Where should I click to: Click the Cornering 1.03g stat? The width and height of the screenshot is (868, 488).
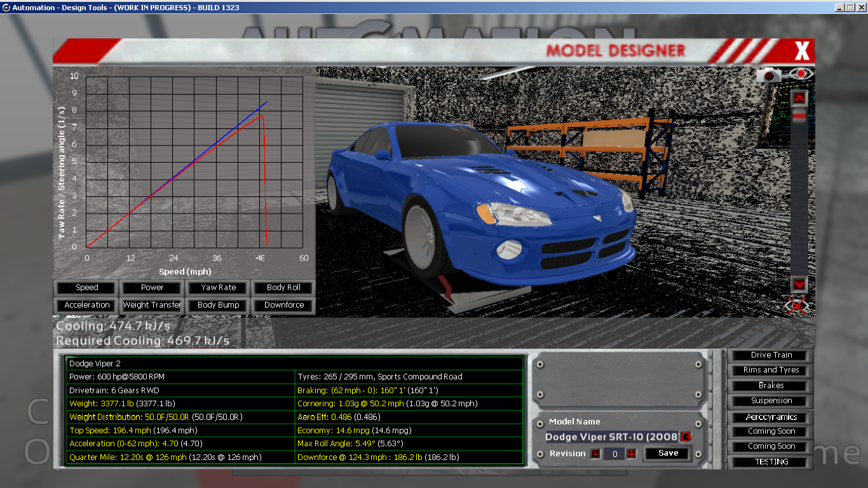point(409,403)
